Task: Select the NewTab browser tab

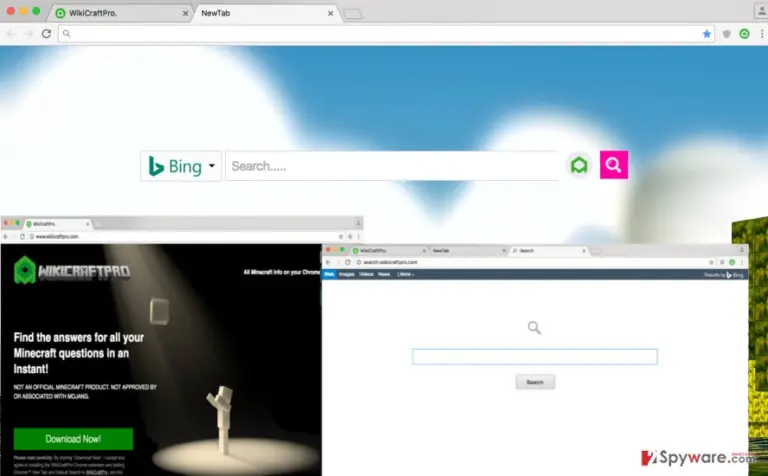Action: coord(264,13)
